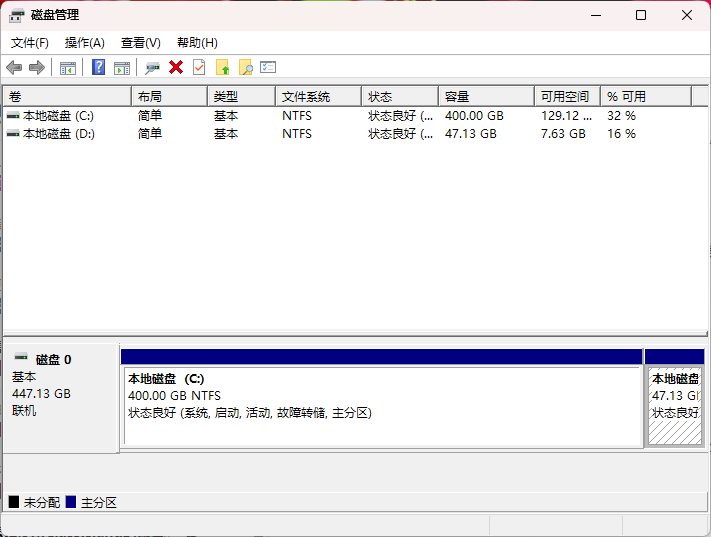The height and width of the screenshot is (537, 711).
Task: Click the folder with green arrow icon
Action: point(222,67)
